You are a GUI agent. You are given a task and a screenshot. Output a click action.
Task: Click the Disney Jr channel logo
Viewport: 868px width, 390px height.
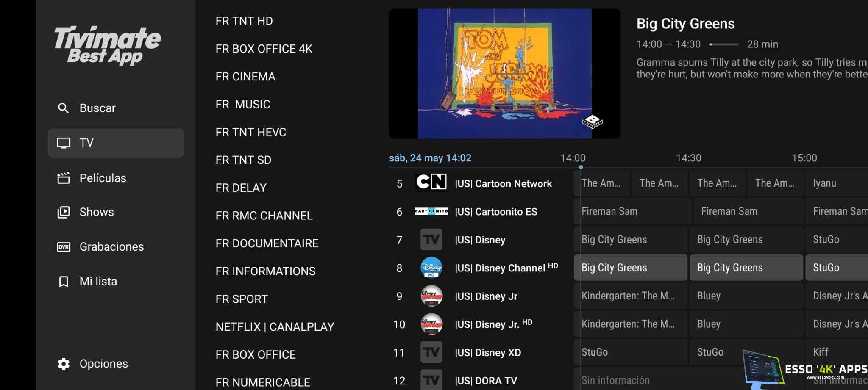pyautogui.click(x=431, y=296)
